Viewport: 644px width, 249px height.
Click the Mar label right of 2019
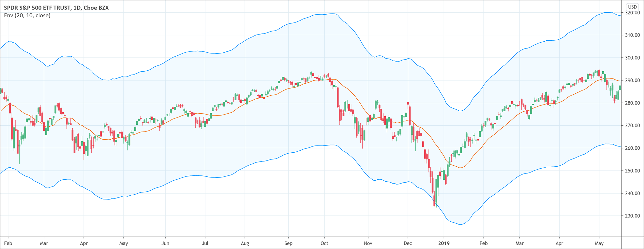pos(519,243)
